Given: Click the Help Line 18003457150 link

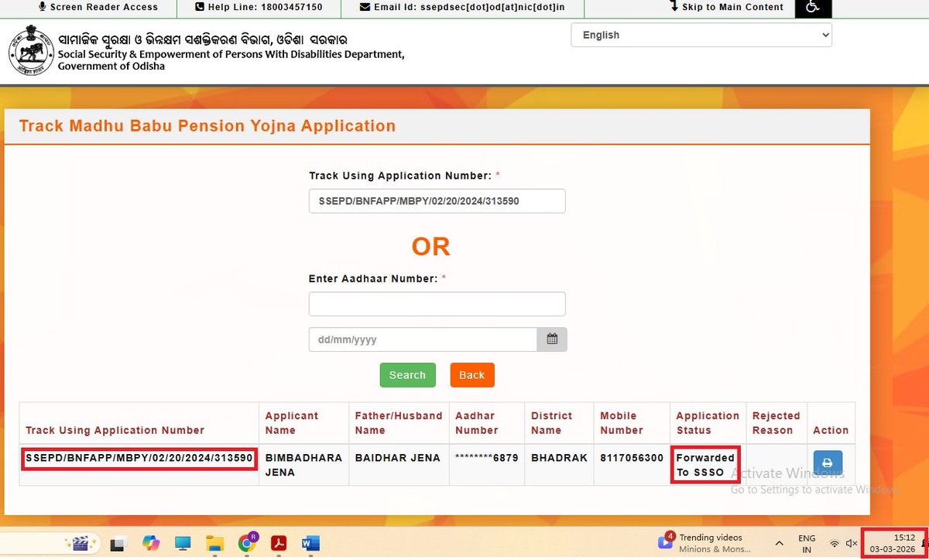Looking at the screenshot, I should click(x=259, y=7).
